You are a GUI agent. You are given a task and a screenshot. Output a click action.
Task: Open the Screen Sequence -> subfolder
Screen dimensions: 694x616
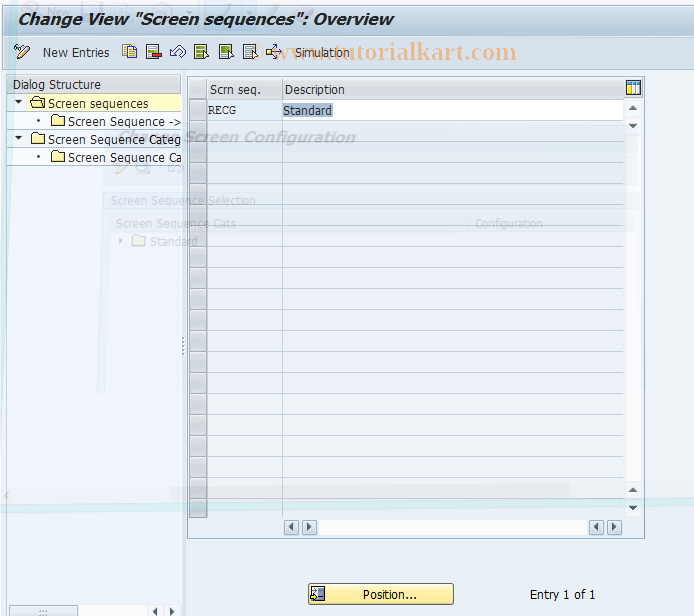(116, 122)
